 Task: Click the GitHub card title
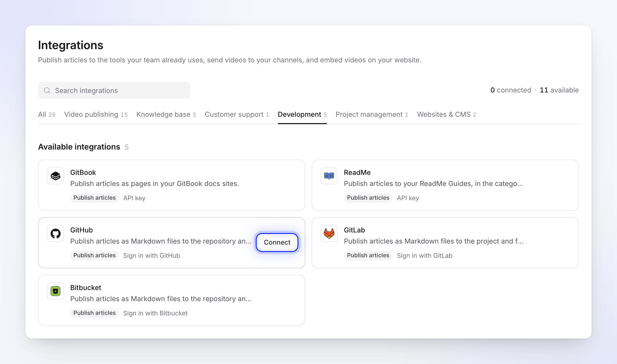point(81,230)
